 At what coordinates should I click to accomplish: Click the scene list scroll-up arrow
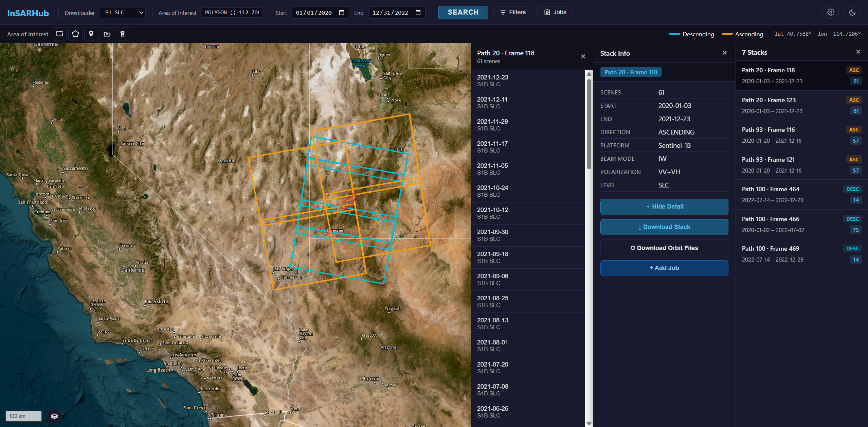(x=589, y=74)
